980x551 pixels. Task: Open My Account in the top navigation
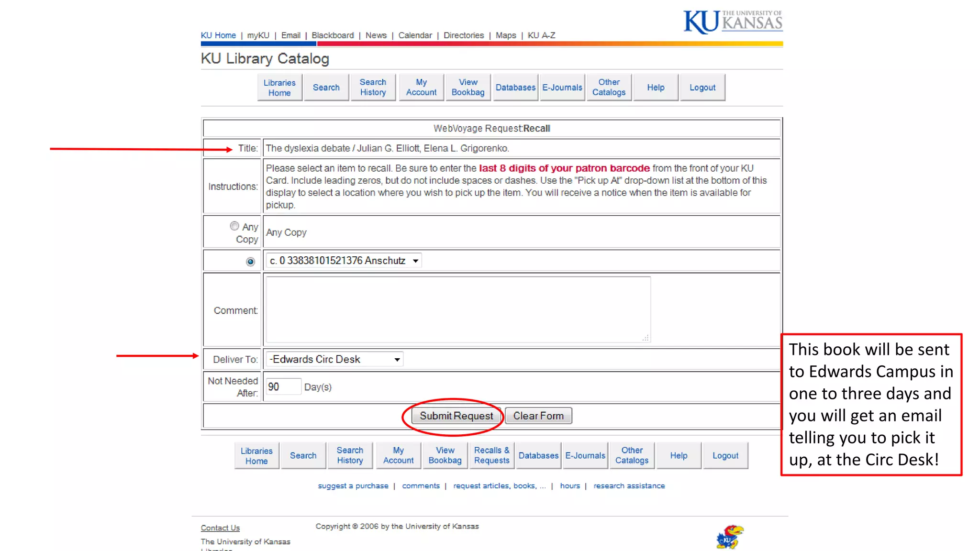pyautogui.click(x=421, y=88)
